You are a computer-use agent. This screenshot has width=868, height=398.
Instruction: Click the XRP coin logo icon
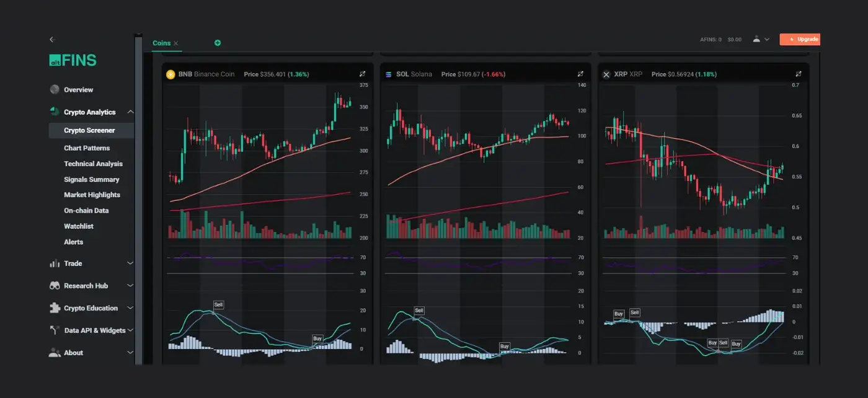click(x=606, y=74)
